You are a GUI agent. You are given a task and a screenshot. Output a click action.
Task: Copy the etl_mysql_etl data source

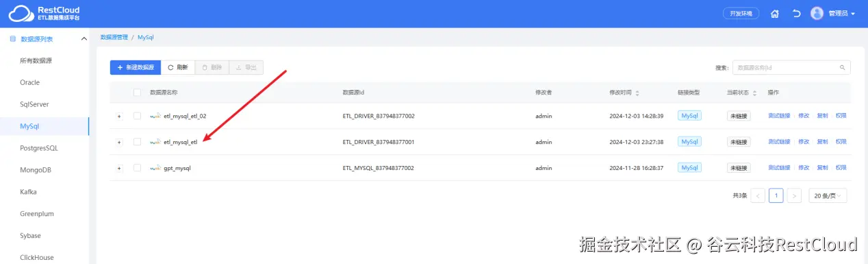point(822,142)
